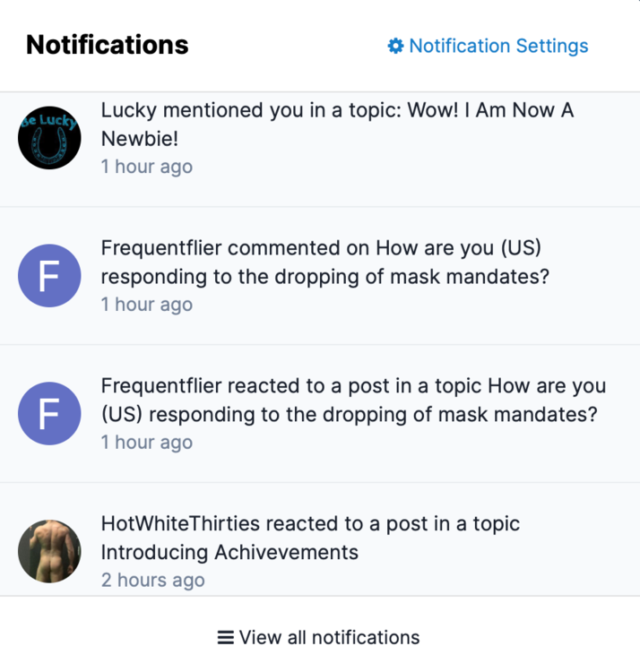
Task: Click timestamp under the Frequentflier reacted notification
Action: (146, 443)
